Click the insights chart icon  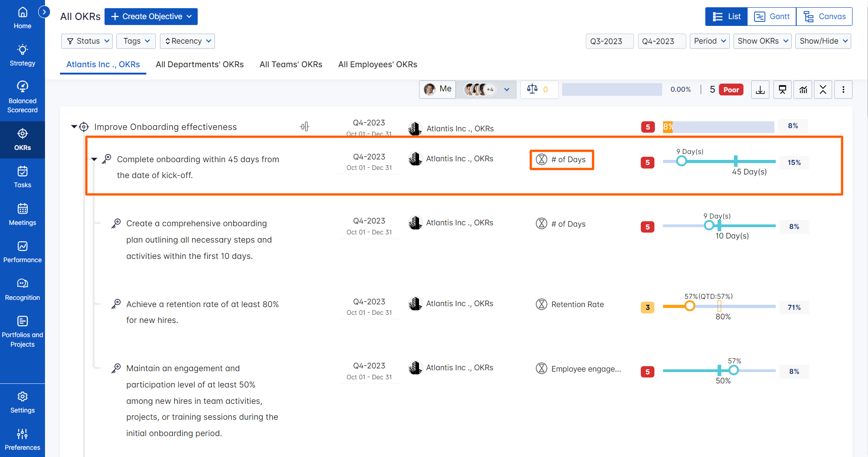coord(803,89)
